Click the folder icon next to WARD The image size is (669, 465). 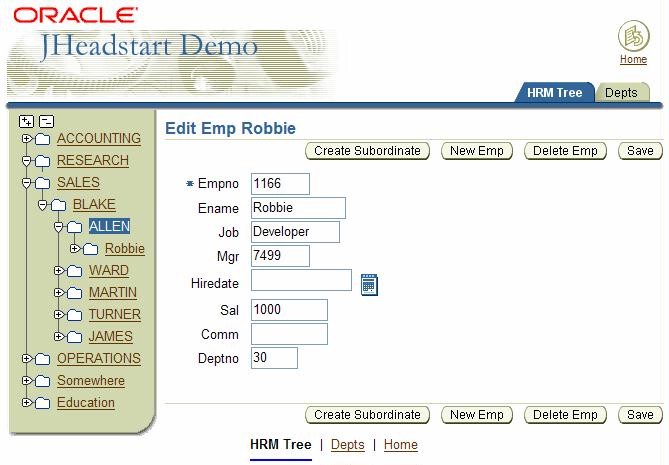click(x=74, y=271)
